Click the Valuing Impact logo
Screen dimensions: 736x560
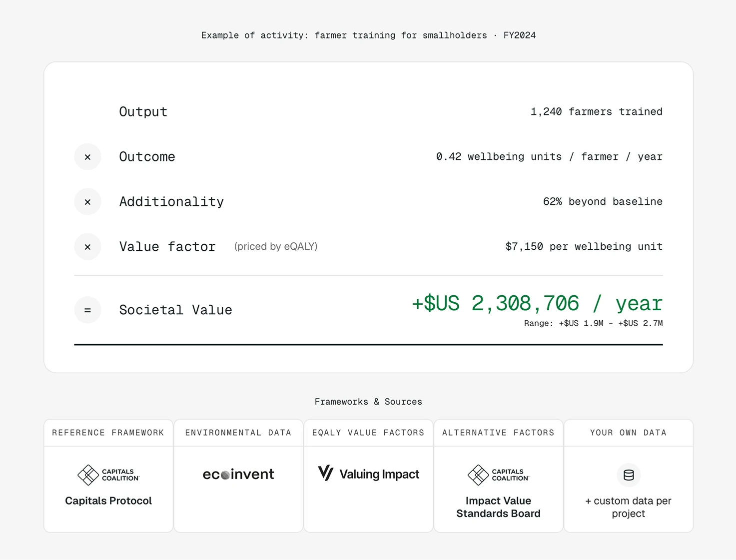coord(368,474)
